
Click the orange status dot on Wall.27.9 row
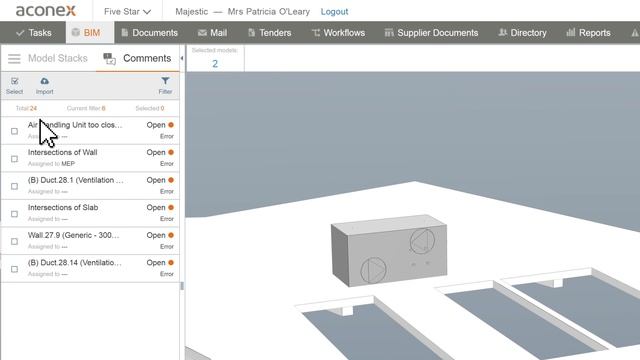click(171, 235)
